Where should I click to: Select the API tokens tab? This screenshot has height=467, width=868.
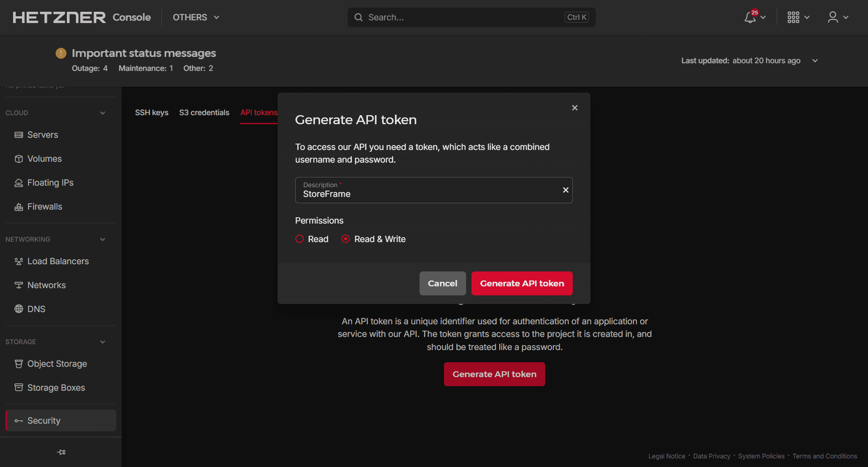pyautogui.click(x=259, y=112)
